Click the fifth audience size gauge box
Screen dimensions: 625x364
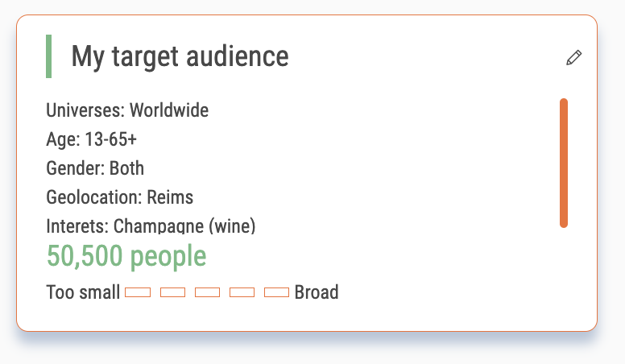point(276,292)
